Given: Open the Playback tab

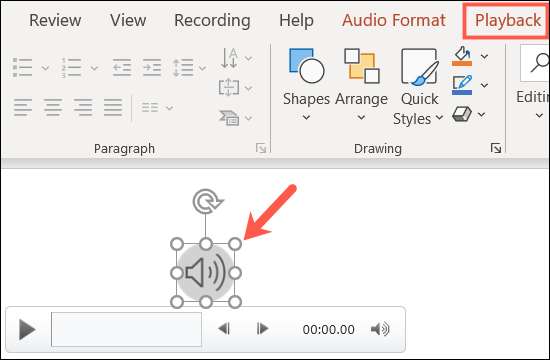Looking at the screenshot, I should (x=508, y=20).
